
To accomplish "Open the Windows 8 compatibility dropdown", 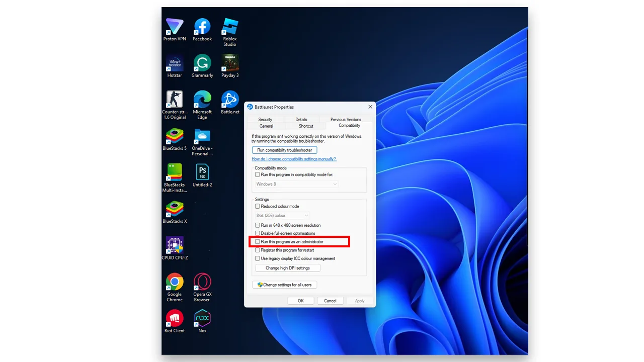I will coord(296,184).
